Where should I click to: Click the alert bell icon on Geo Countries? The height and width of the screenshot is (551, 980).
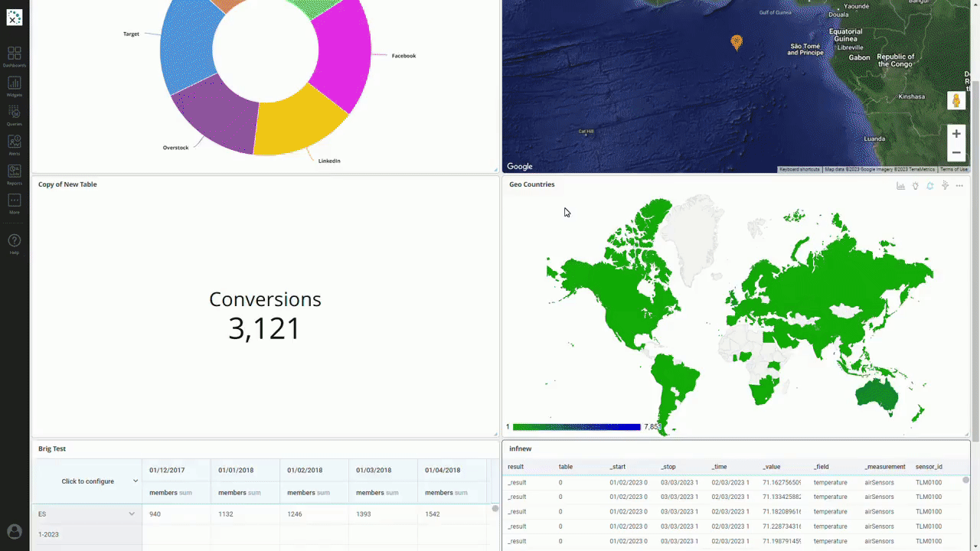[929, 186]
